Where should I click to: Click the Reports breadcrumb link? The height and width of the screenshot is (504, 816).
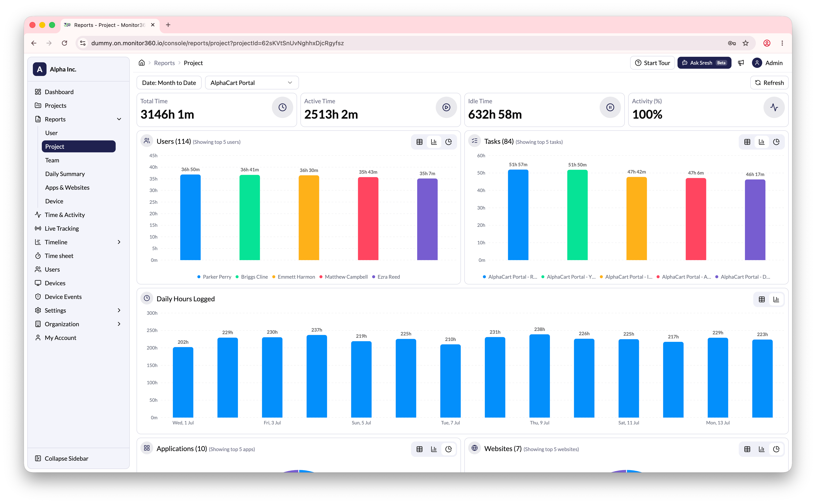pos(164,63)
